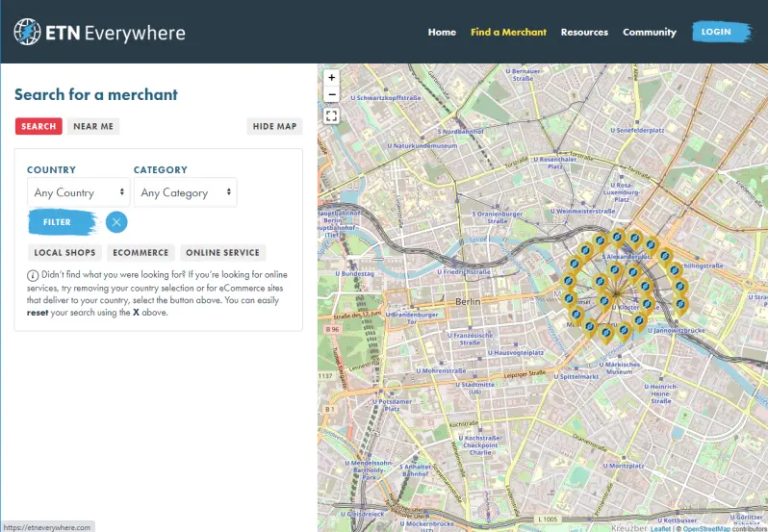Open the Leaflet attribution link
Viewport: 768px width, 532px height.
click(x=660, y=528)
